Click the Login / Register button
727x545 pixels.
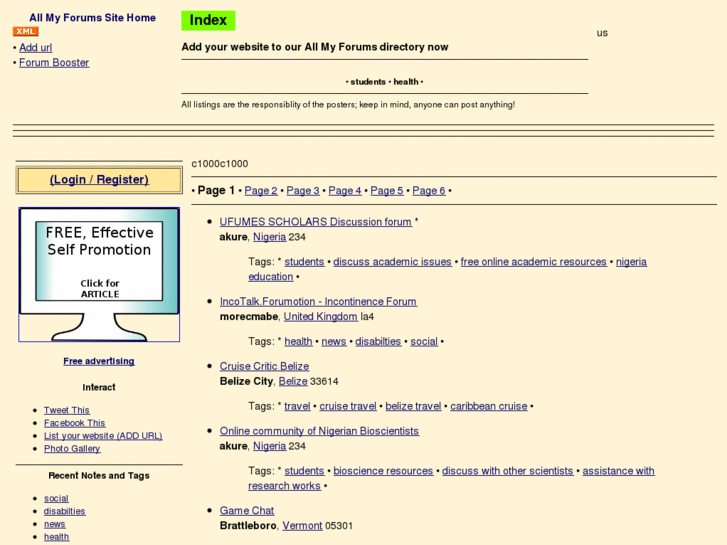coord(99,180)
